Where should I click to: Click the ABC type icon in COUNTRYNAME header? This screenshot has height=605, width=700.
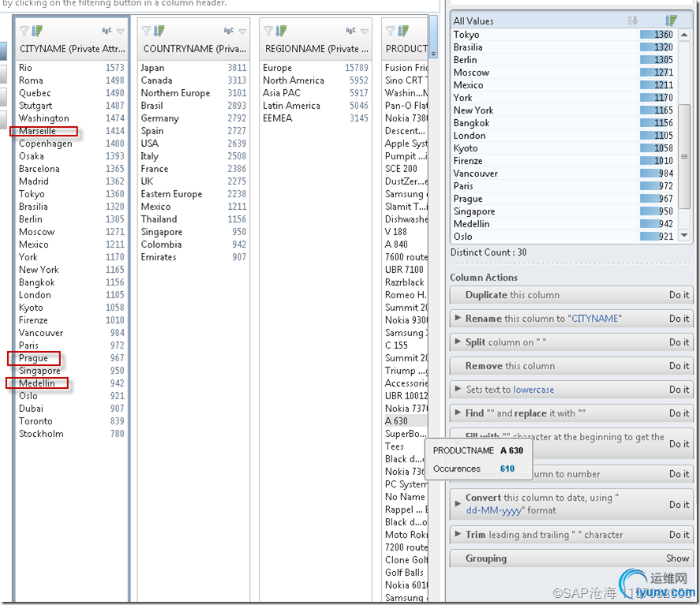pos(229,31)
